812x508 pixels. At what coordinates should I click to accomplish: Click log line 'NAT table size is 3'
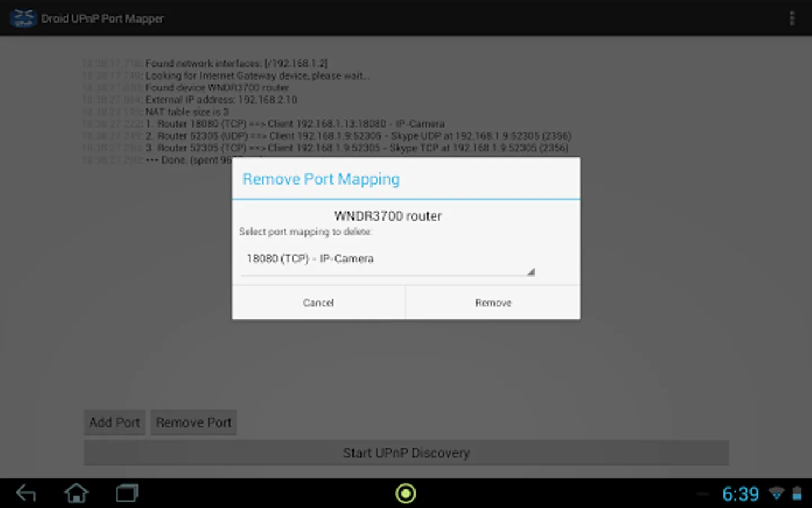coord(187,112)
